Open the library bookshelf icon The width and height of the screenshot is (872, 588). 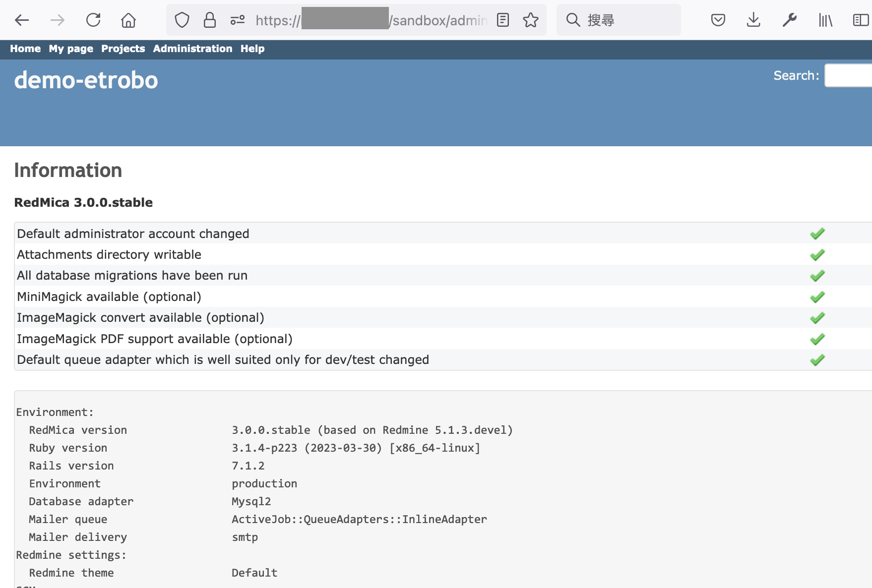tap(825, 20)
